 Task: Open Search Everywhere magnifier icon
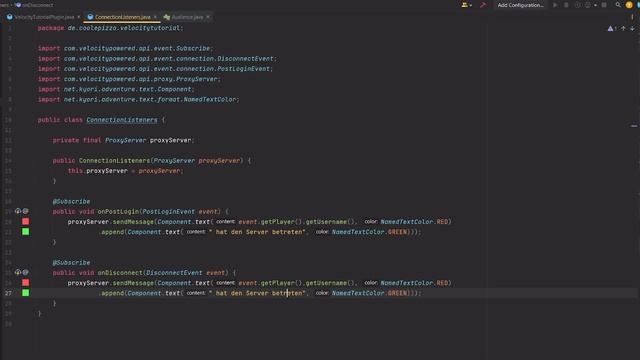pyautogui.click(x=618, y=5)
